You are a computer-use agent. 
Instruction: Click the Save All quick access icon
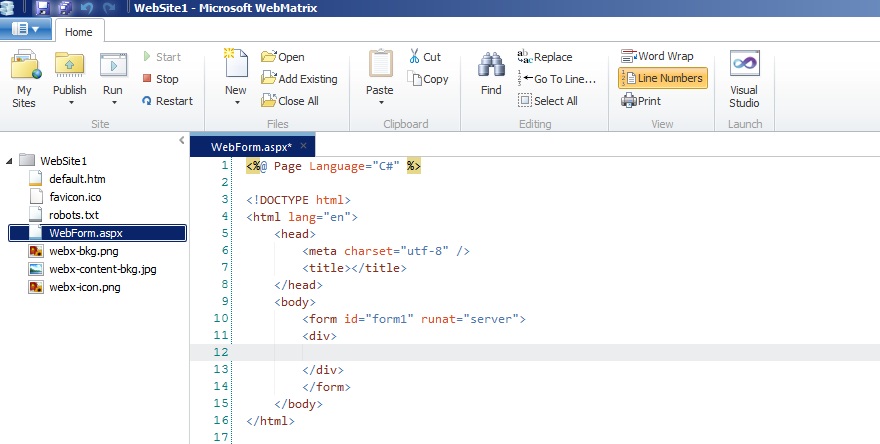pos(65,8)
